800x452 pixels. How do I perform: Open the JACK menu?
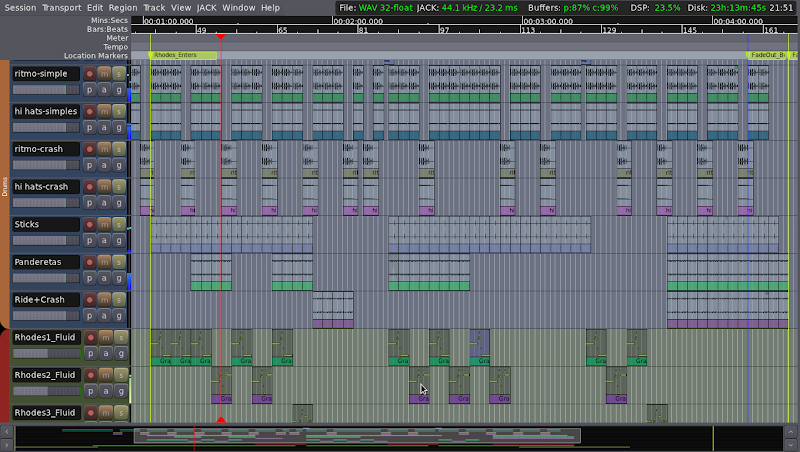click(x=206, y=7)
